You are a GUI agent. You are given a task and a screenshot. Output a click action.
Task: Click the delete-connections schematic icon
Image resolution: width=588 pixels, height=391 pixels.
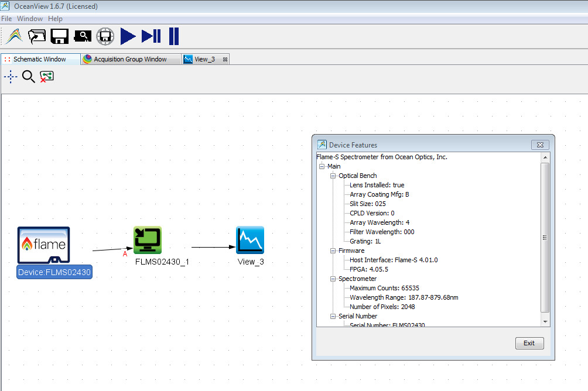pyautogui.click(x=46, y=77)
